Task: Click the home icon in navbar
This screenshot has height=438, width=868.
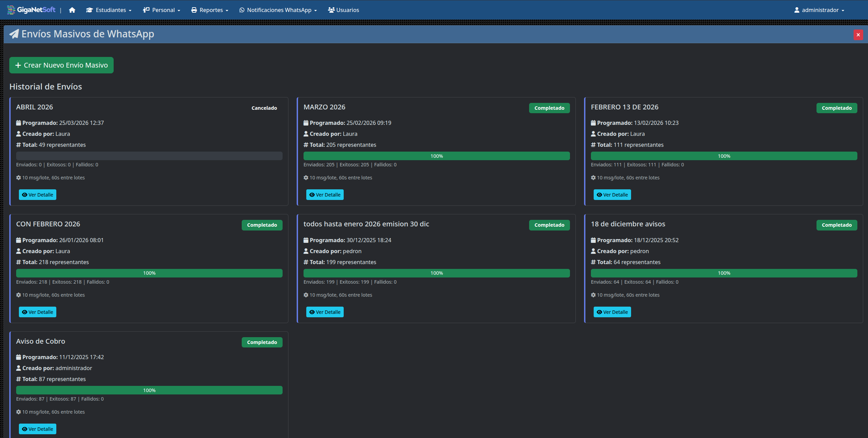Action: 72,10
